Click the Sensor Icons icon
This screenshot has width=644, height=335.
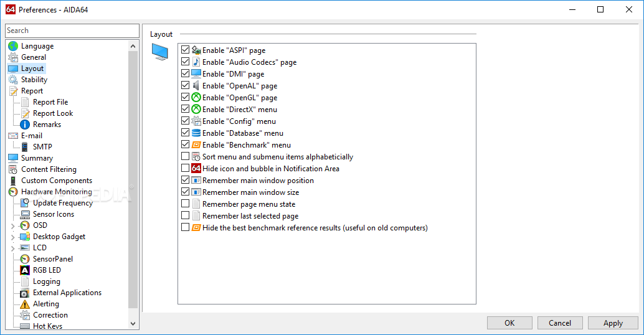25,214
